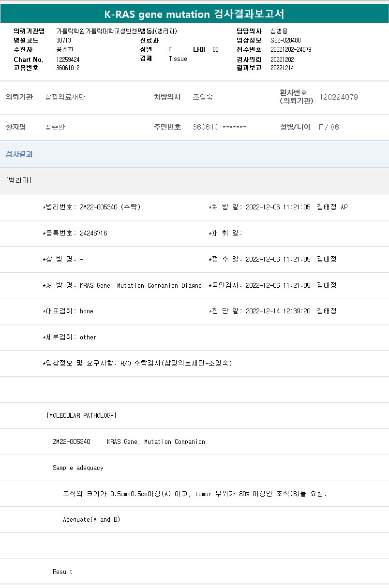Image resolution: width=389 pixels, height=588 pixels.
Task: Click the 처방의사 value 조영숙
Action: 203,97
